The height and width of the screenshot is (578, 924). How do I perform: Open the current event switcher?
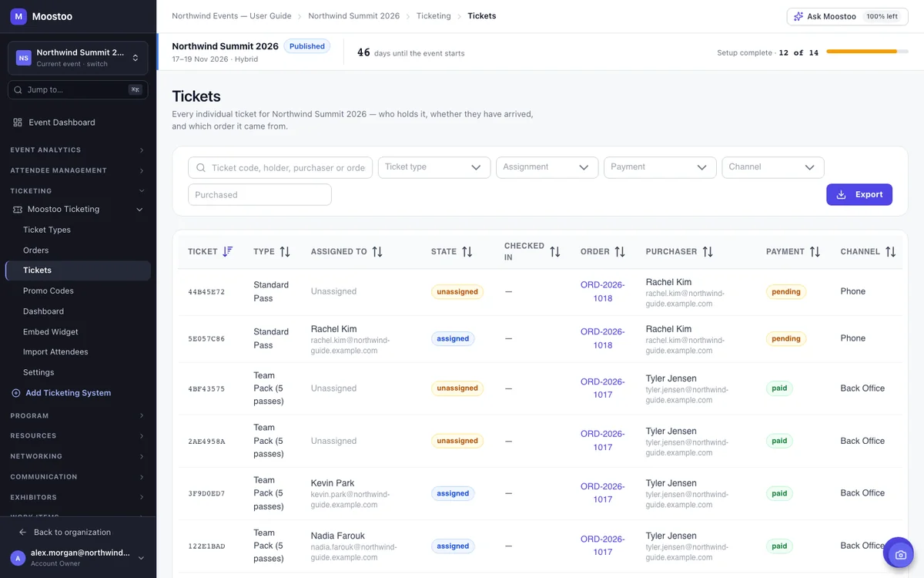(78, 58)
